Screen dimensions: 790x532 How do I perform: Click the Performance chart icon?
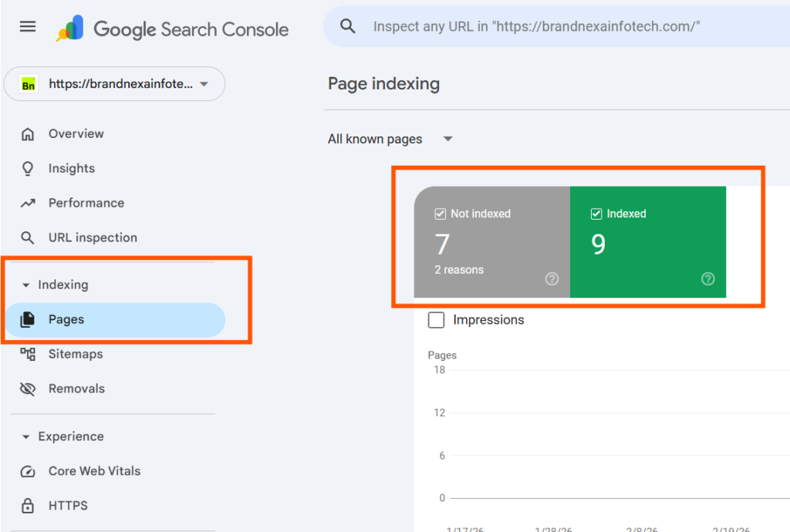coord(29,203)
